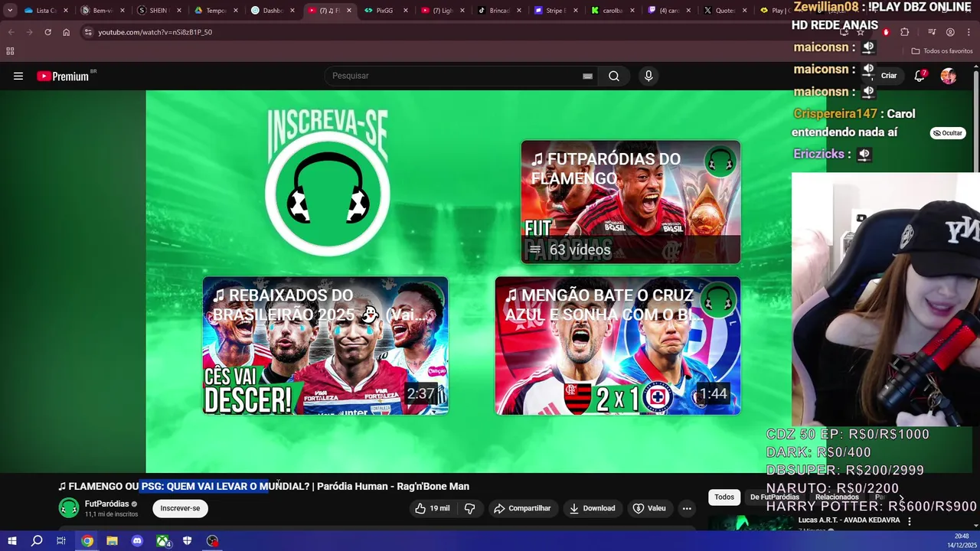Open the YouTube hamburger guide menu

pos(18,76)
